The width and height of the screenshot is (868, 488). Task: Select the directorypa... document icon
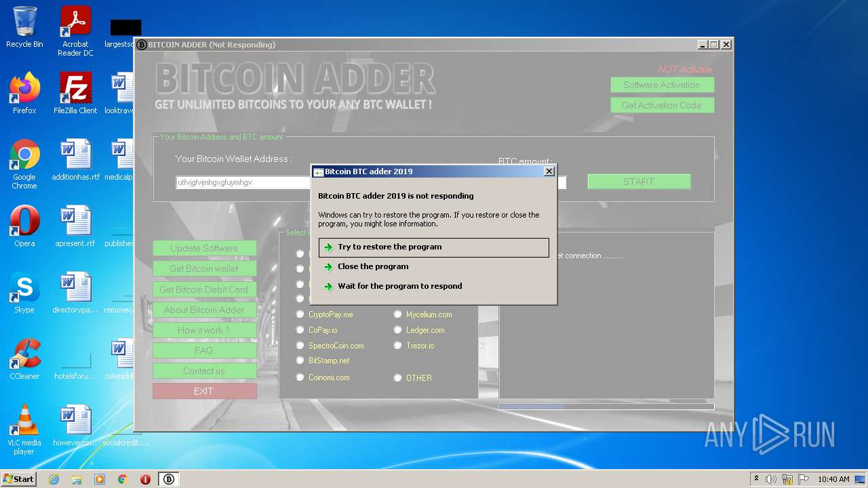pos(75,293)
